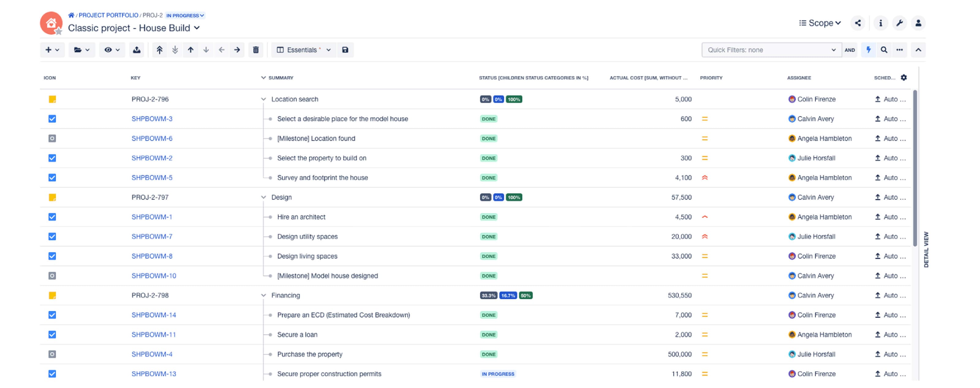Click Financing status progress bar 33.3%
The width and height of the screenshot is (980, 388).
coord(488,295)
